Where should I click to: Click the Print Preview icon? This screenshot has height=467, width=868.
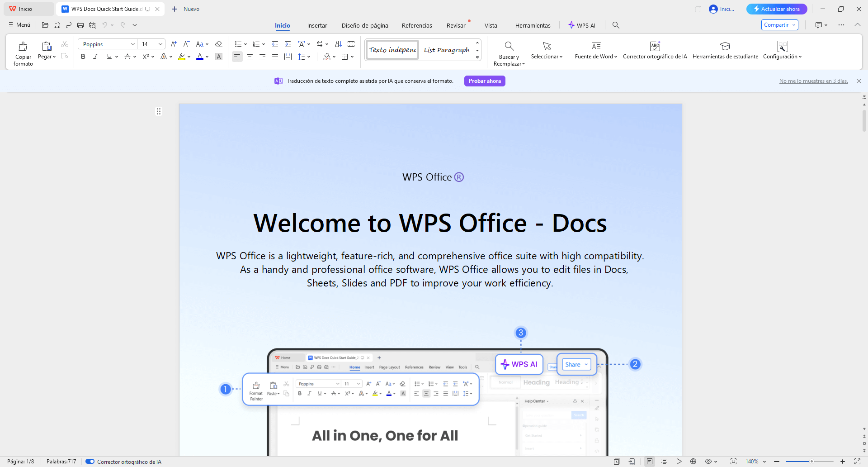click(x=92, y=25)
